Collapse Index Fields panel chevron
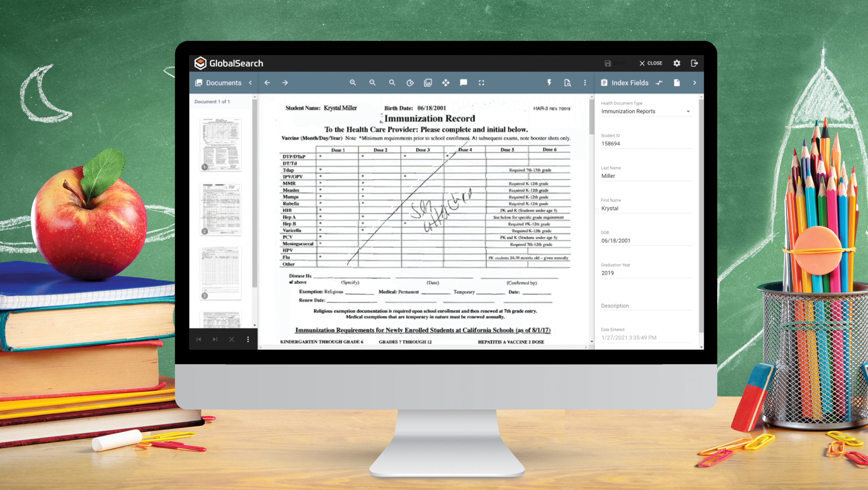Image resolution: width=868 pixels, height=490 pixels. pyautogui.click(x=694, y=83)
